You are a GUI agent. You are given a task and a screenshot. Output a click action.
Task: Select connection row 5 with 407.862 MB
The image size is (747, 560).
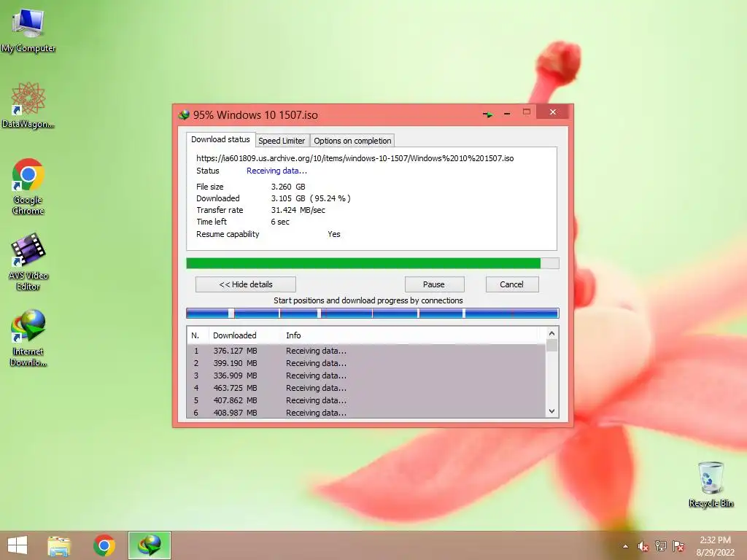(366, 400)
